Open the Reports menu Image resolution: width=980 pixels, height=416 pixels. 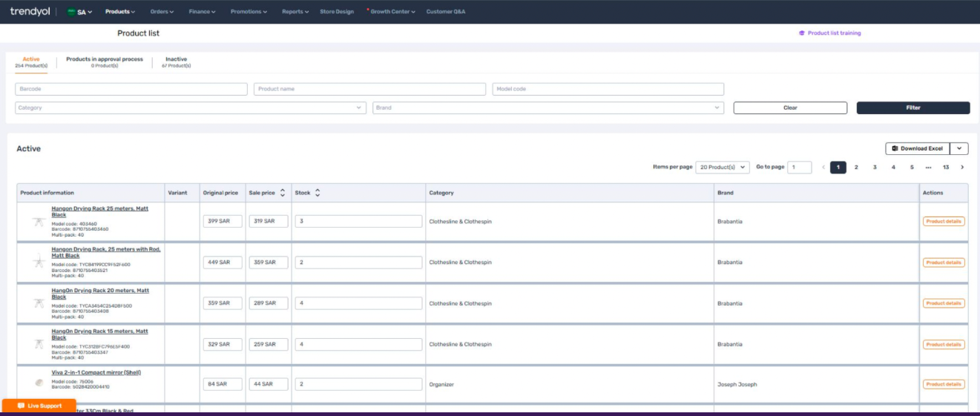[295, 12]
